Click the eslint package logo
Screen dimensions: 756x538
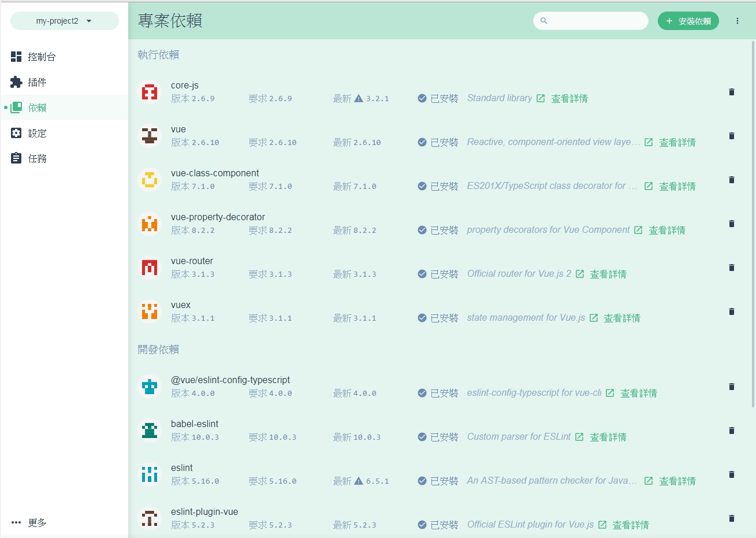click(150, 474)
